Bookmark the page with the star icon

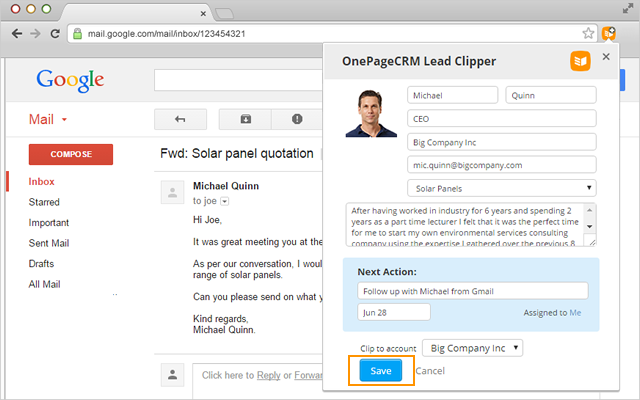pos(588,33)
